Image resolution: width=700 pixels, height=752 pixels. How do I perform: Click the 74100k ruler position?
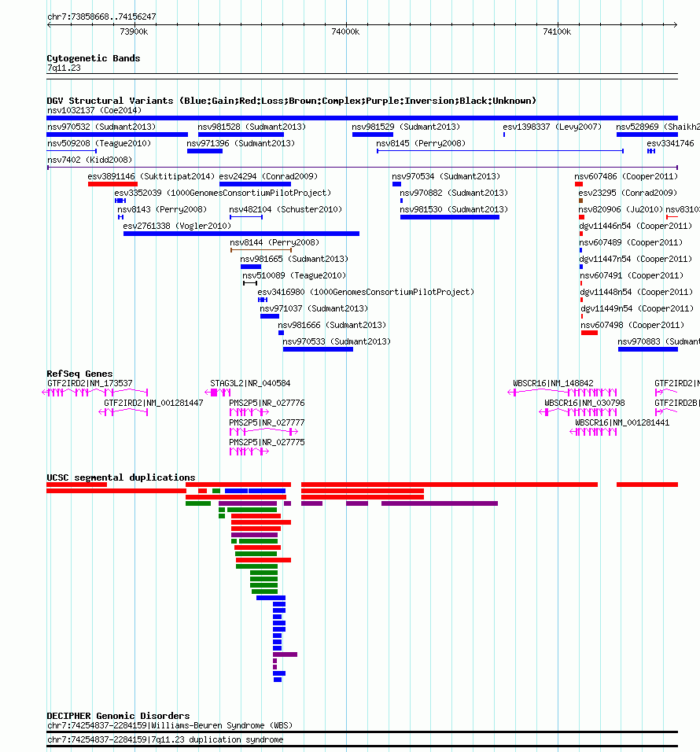[557, 32]
